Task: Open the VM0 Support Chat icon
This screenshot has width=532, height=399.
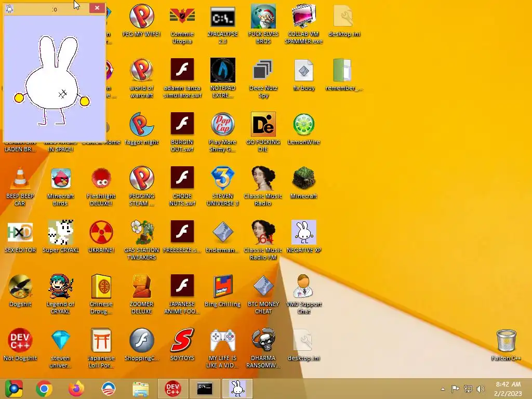Action: point(303,286)
